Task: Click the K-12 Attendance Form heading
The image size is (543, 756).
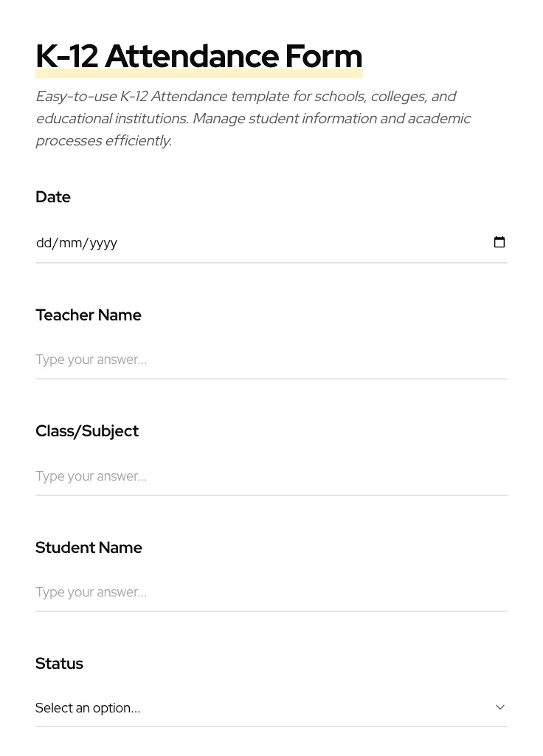Action: pos(198,55)
